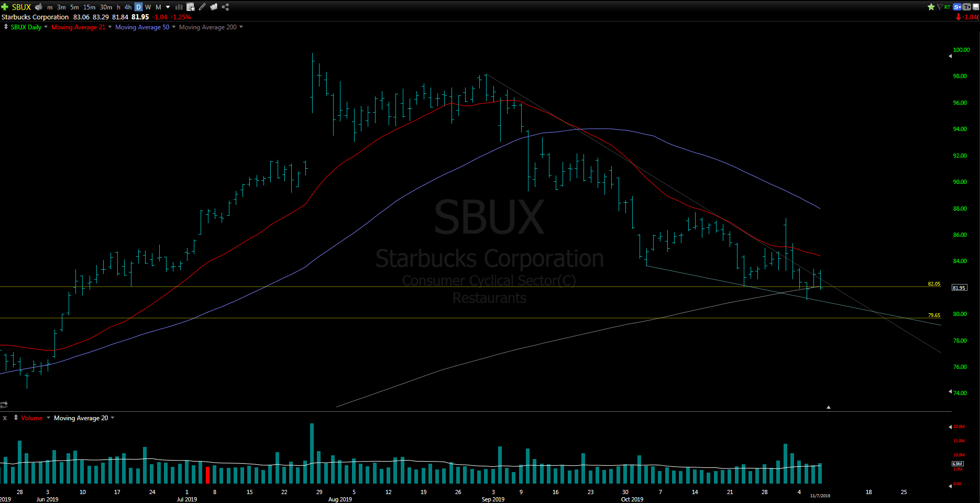Click the sync arrows icon above volume pane
980x503 pixels.
4,404
